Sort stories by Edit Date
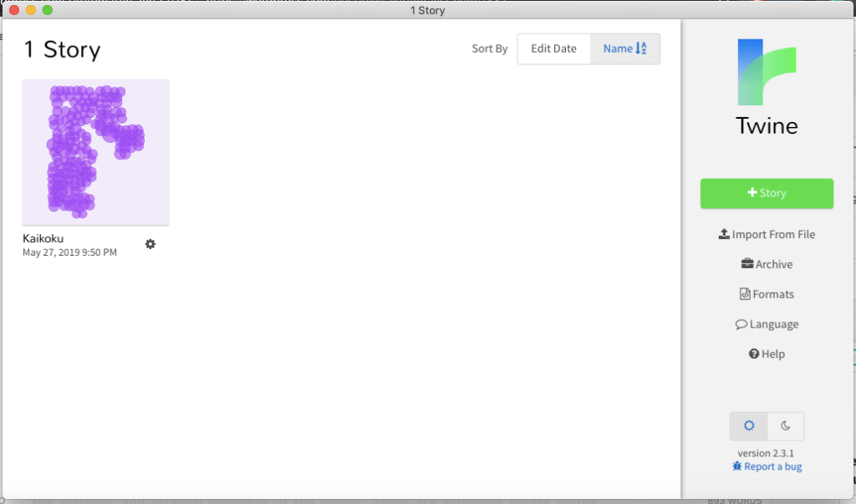Screen dimensions: 856x504 click(553, 48)
